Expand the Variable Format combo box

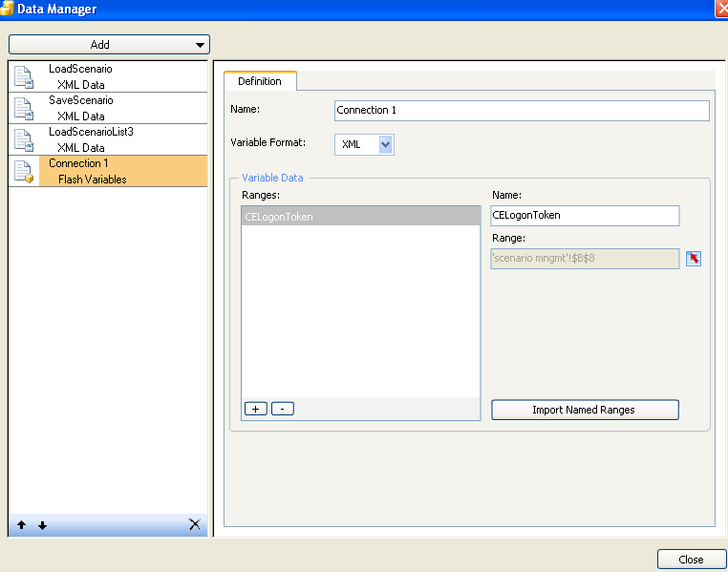click(x=385, y=144)
